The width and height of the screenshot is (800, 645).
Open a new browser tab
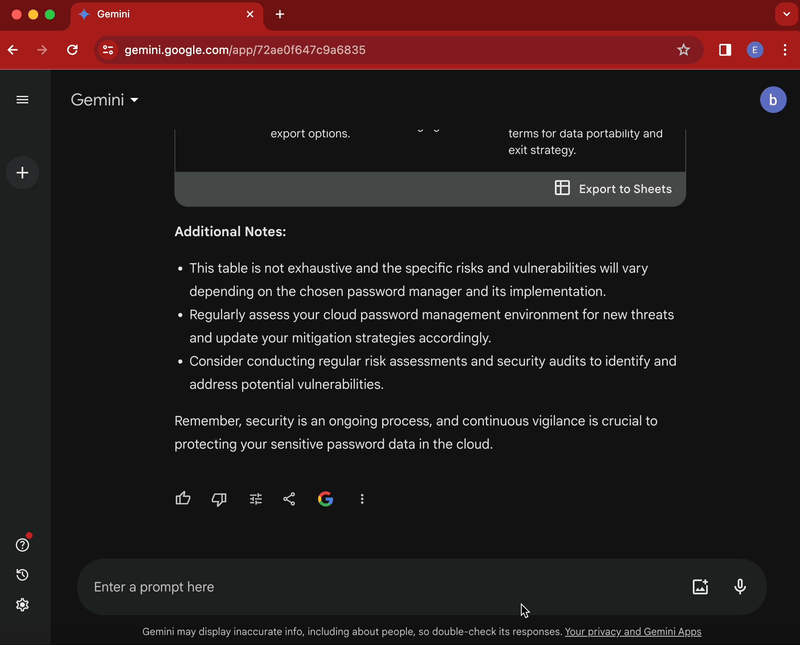point(280,14)
